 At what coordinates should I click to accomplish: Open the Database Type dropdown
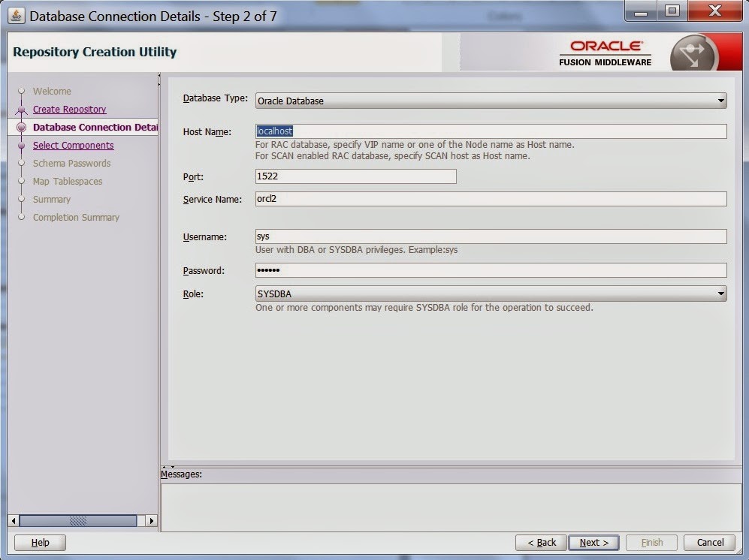pyautogui.click(x=491, y=101)
